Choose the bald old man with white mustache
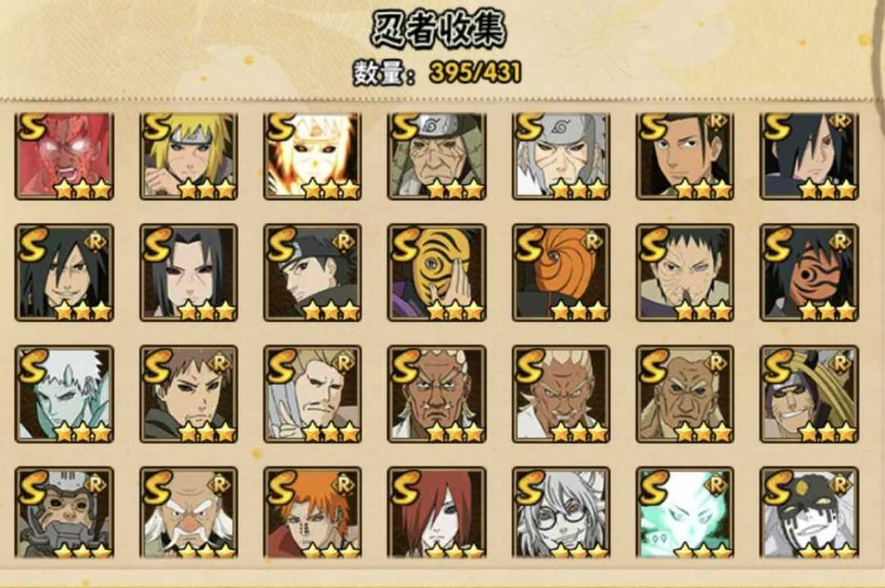885x588 pixels. pos(188,513)
